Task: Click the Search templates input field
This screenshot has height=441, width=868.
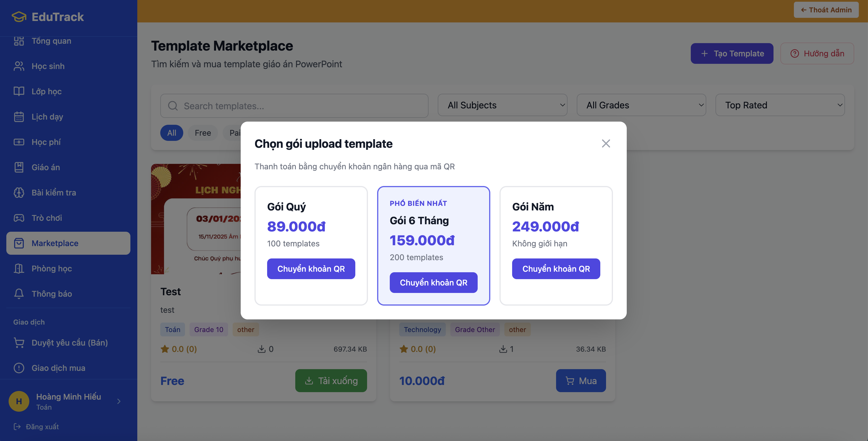Action: tap(294, 106)
